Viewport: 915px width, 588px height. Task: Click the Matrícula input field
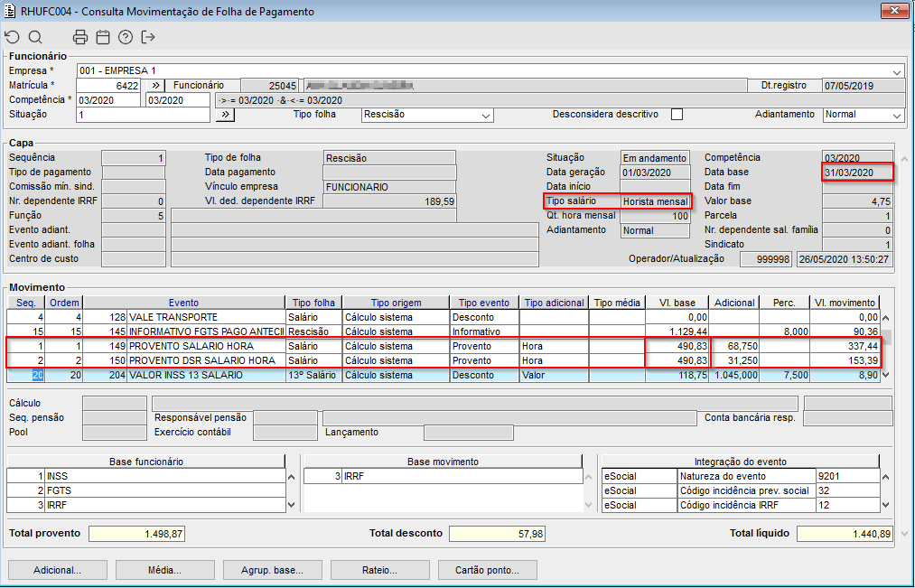108,86
